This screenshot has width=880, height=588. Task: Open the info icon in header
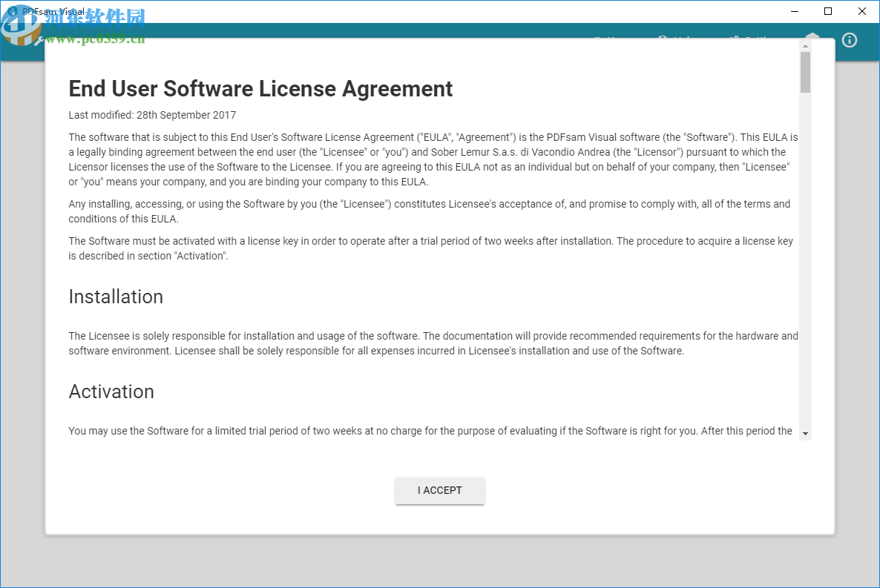click(849, 40)
